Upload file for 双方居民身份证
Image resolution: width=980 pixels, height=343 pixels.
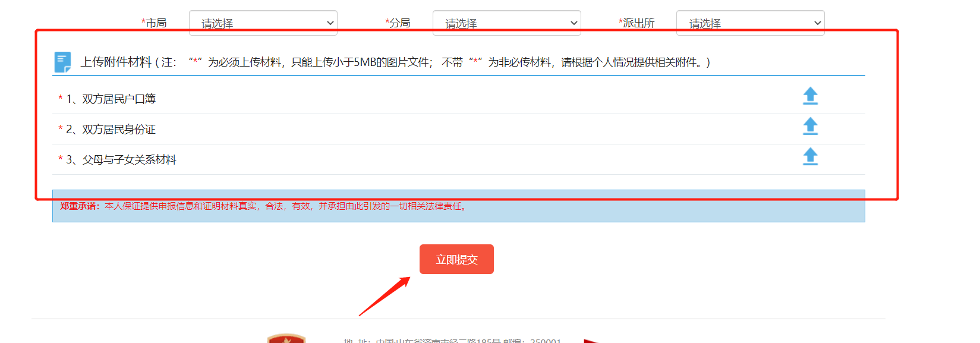coord(810,127)
